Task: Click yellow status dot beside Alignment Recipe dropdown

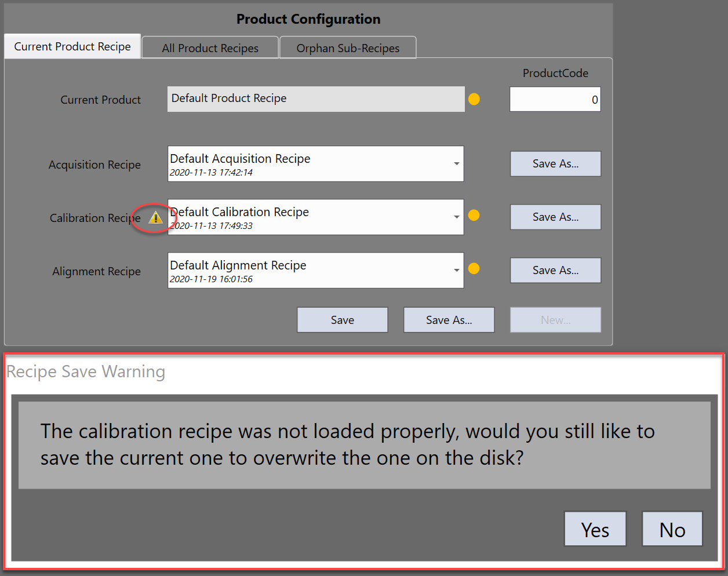Action: click(x=474, y=269)
